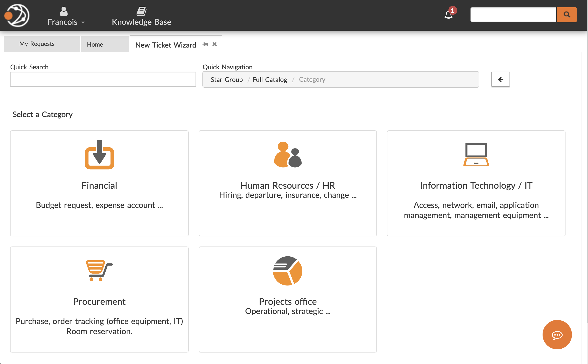Navigate back using the arrow button
This screenshot has width=588, height=364.
point(500,79)
